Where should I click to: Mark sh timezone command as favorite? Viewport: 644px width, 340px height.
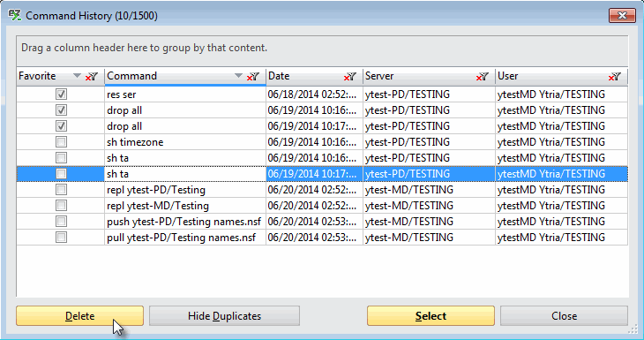61,142
